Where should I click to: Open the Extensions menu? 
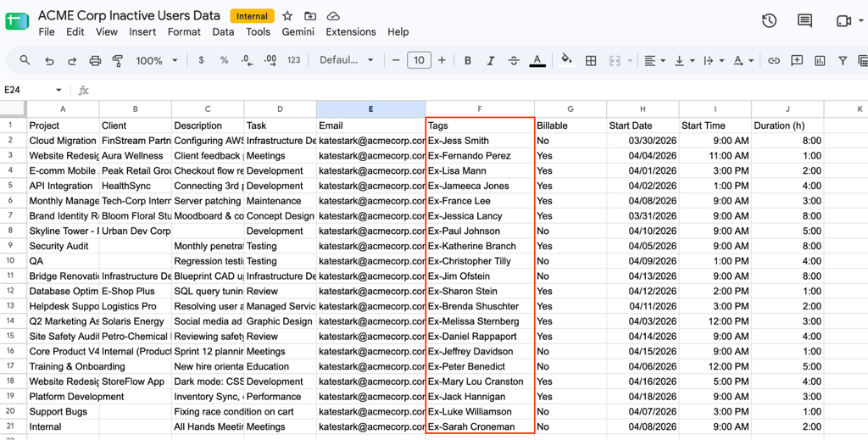[351, 32]
